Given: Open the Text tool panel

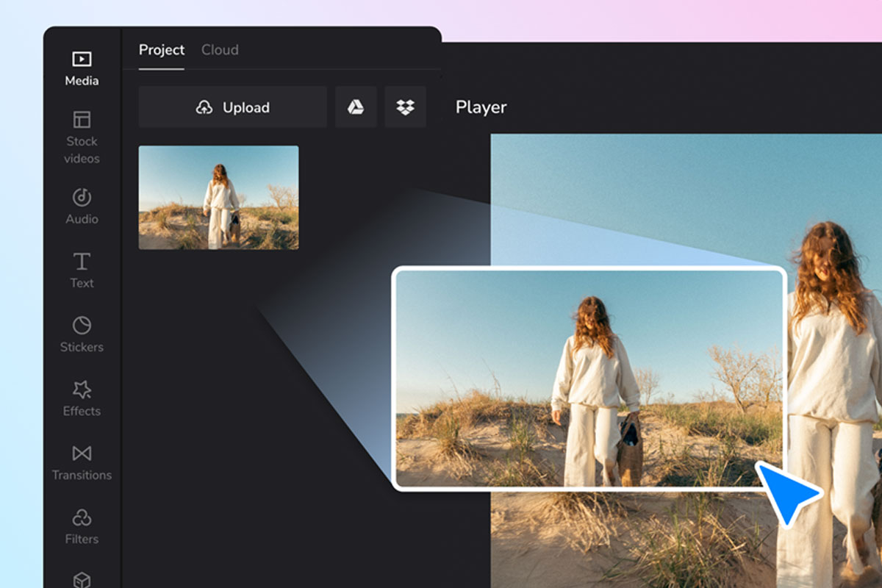Looking at the screenshot, I should click(82, 270).
